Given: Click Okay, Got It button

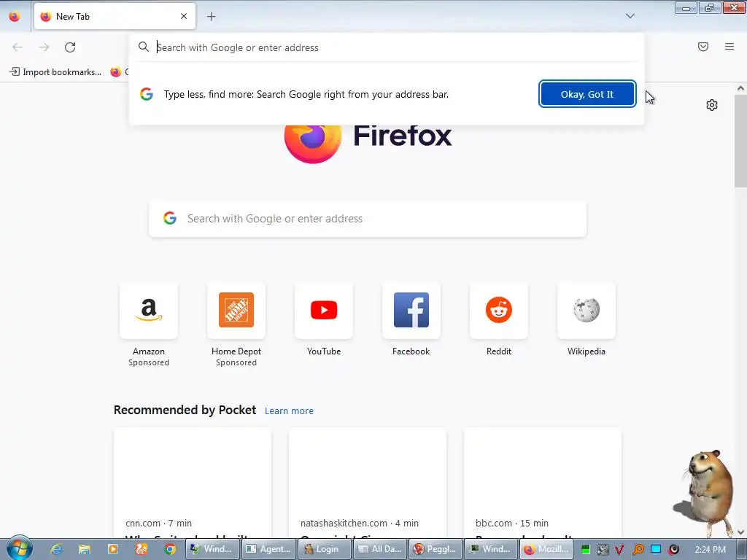Looking at the screenshot, I should (x=587, y=94).
